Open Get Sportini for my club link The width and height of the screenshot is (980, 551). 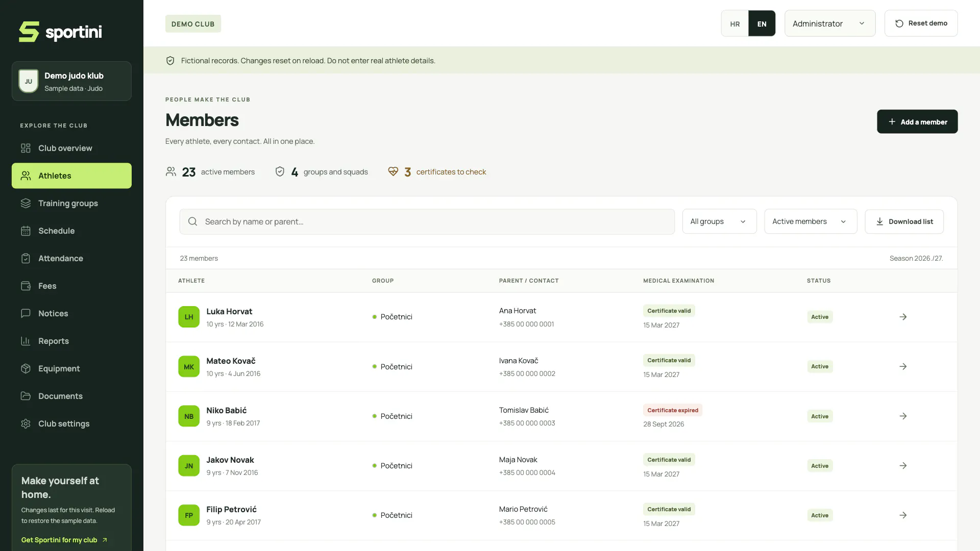[x=64, y=540]
